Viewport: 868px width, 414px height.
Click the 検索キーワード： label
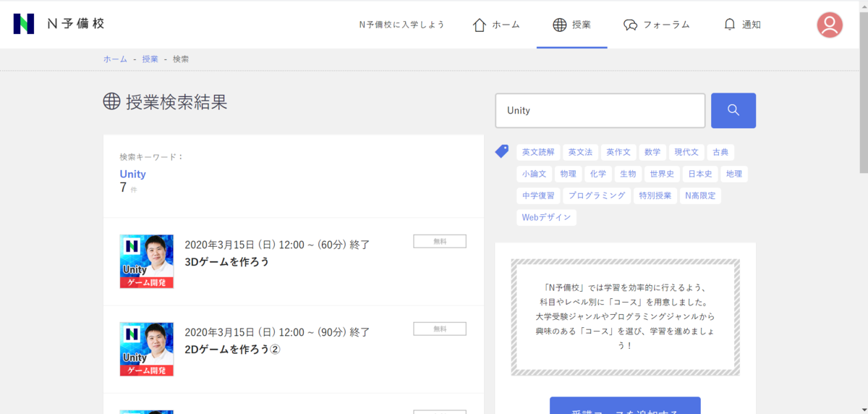[x=152, y=157]
